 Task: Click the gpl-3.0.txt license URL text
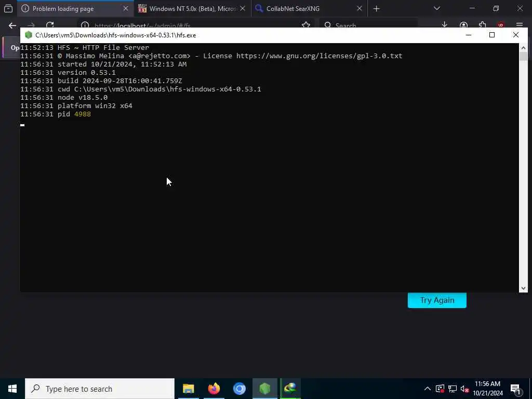pyautogui.click(x=320, y=56)
